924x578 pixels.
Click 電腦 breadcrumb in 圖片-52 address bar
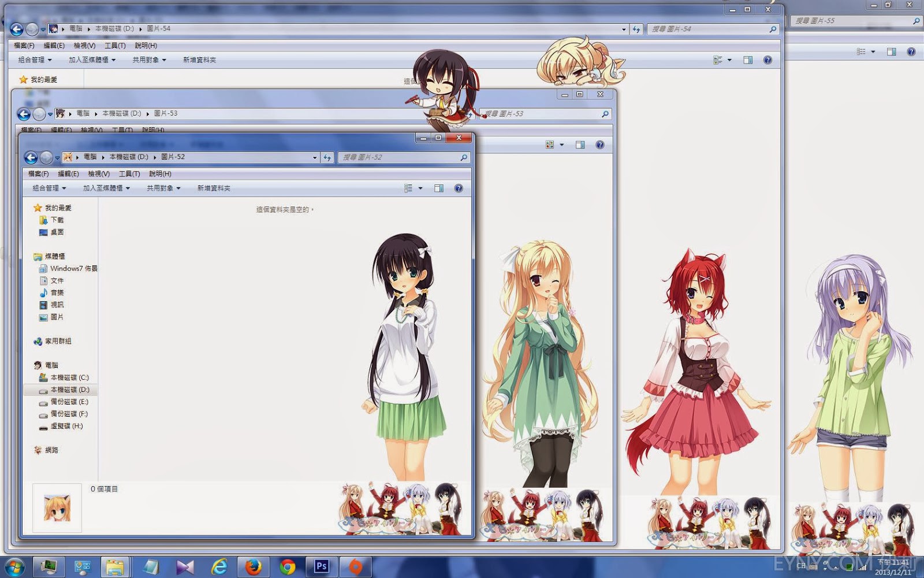click(x=90, y=157)
